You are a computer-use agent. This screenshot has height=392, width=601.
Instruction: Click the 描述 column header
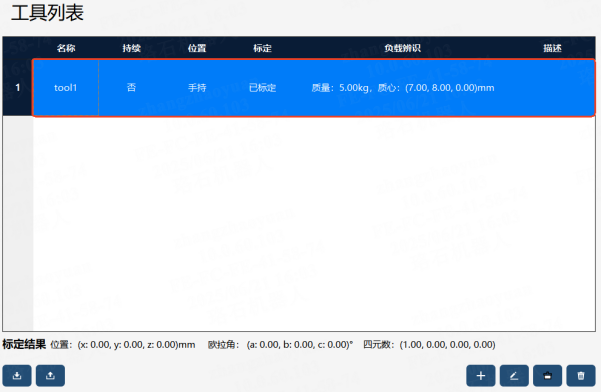click(552, 48)
